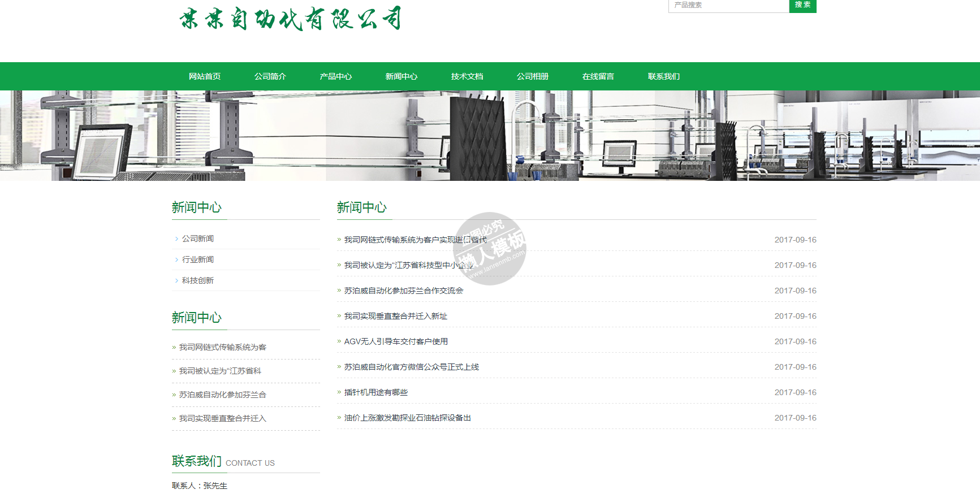This screenshot has height=498, width=980.
Task: Open 插针机用途有哪些 article
Action: tap(376, 392)
